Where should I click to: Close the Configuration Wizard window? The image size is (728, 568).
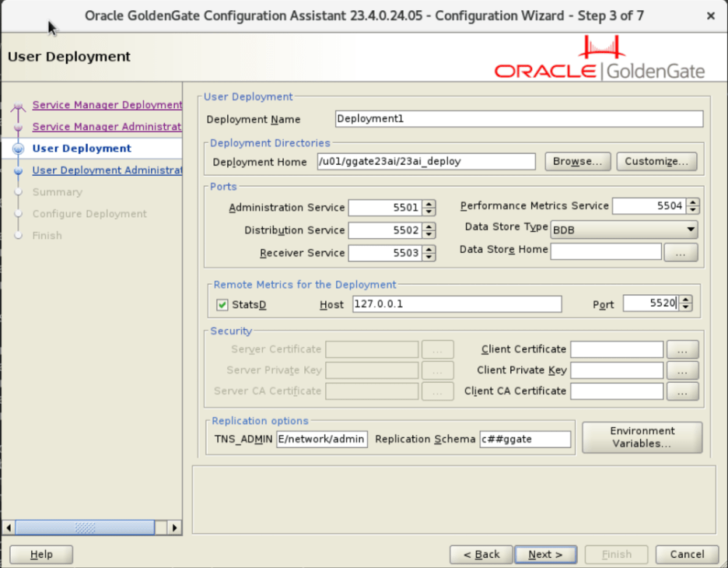click(711, 16)
